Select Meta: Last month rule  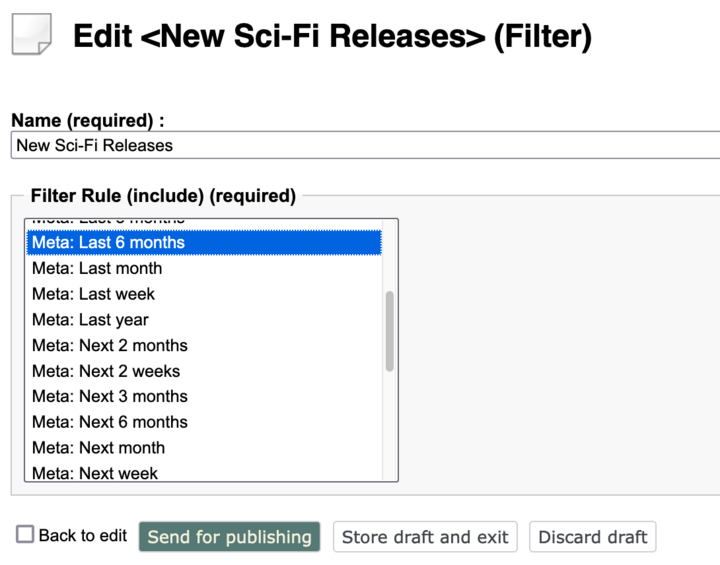pos(204,268)
